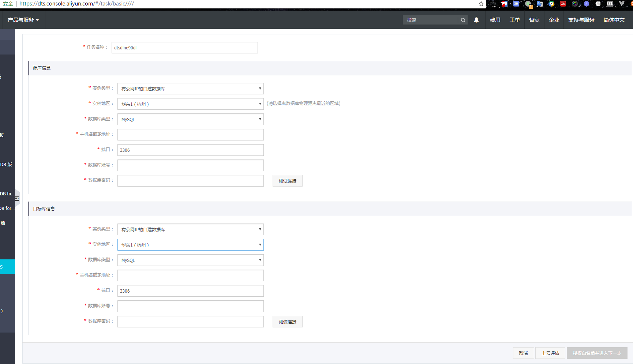Open source database instance type dropdown
Viewport: 633px width, 364px height.
tap(190, 89)
